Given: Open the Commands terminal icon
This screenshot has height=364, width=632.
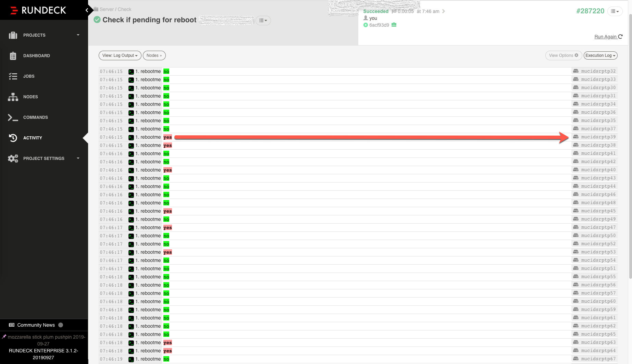Looking at the screenshot, I should point(13,117).
